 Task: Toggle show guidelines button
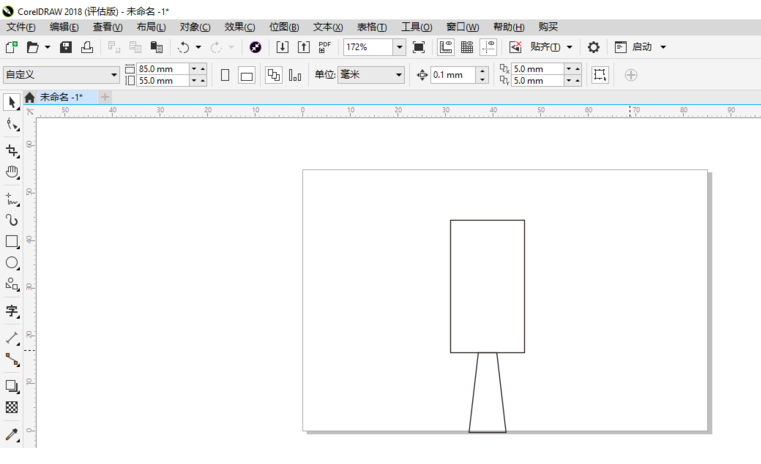tap(488, 47)
